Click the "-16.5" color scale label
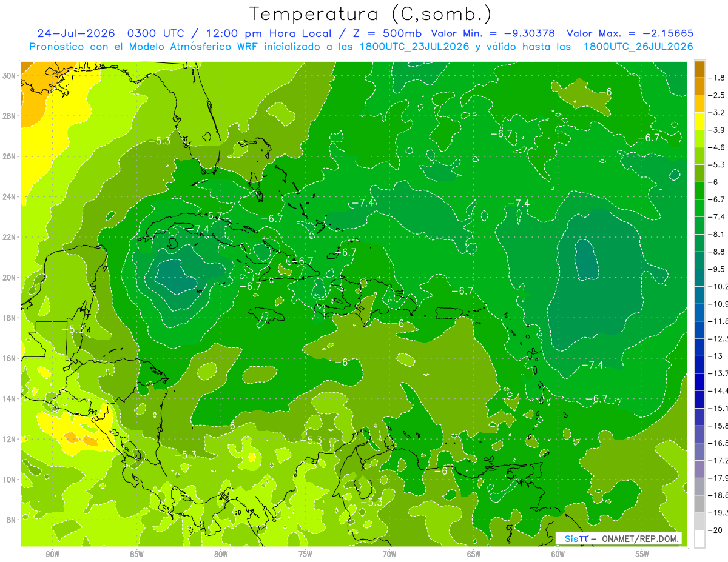Image resolution: width=728 pixels, height=562 pixels. pyautogui.click(x=718, y=443)
